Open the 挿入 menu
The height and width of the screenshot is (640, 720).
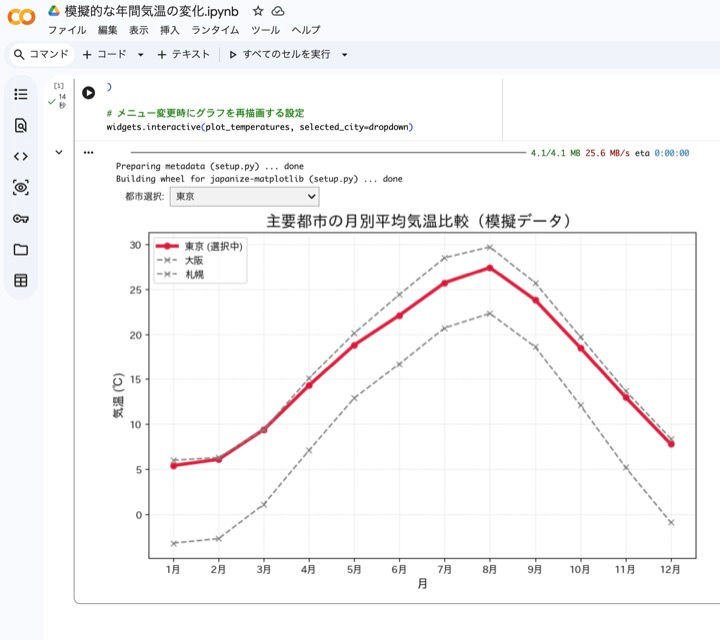click(169, 30)
